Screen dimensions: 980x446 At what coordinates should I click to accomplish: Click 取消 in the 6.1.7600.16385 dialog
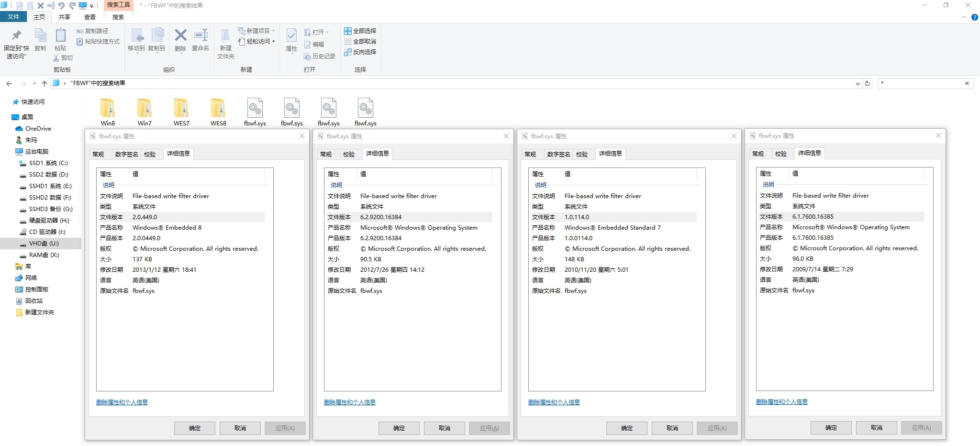coord(877,427)
